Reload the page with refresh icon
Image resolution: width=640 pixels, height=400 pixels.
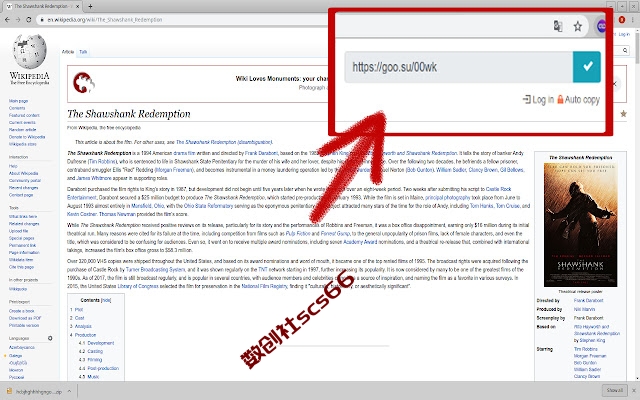29,20
